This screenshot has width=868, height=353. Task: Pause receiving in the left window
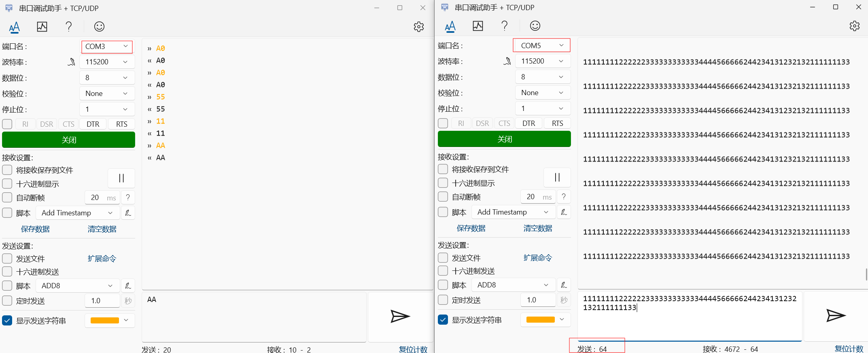[x=121, y=178]
